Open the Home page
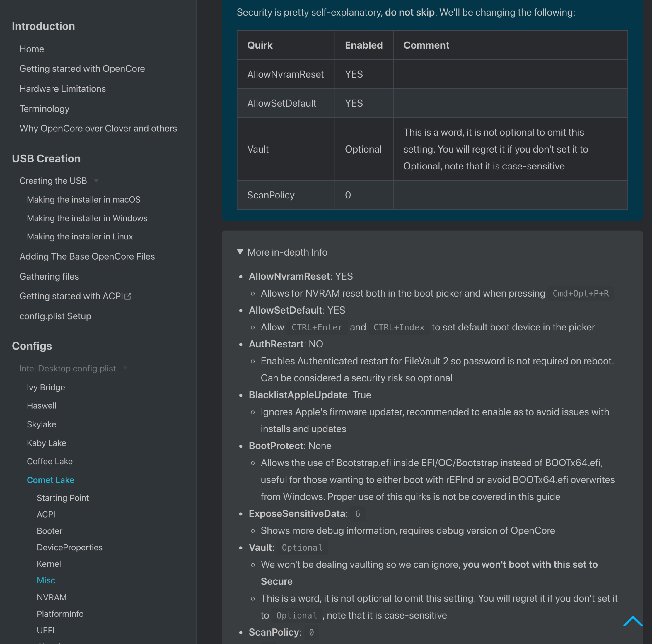The height and width of the screenshot is (644, 652). point(31,49)
